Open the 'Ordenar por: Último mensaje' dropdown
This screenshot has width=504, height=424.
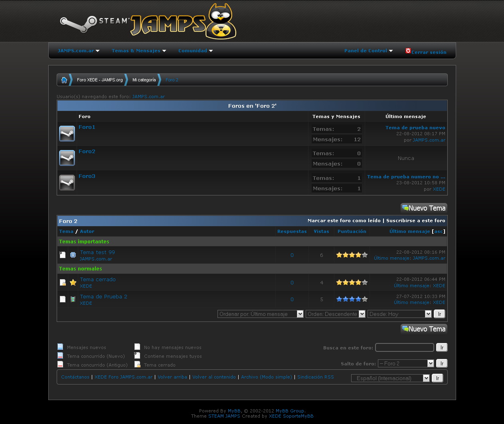(261, 314)
